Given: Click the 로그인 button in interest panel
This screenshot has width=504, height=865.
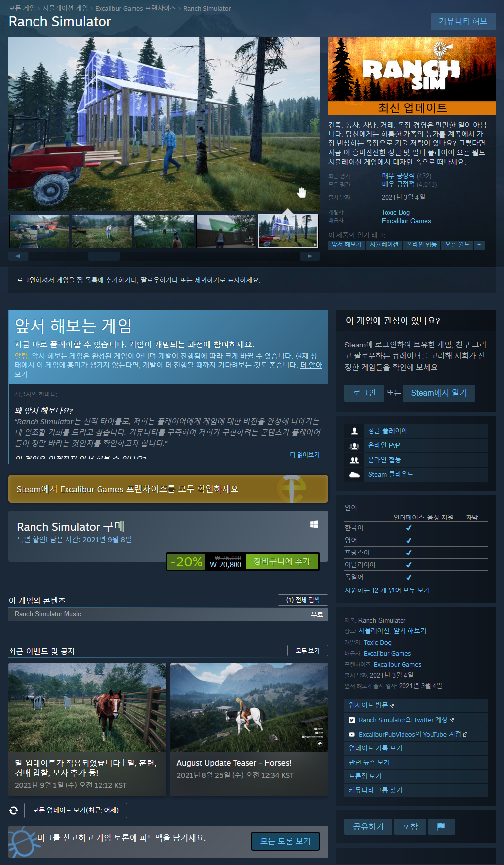Looking at the screenshot, I should click(364, 393).
